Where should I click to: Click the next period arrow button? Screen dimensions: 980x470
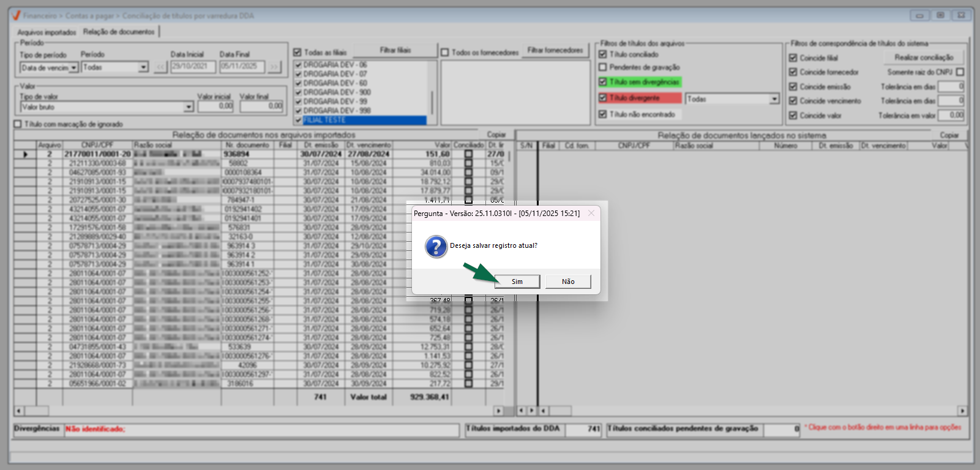coord(274,67)
